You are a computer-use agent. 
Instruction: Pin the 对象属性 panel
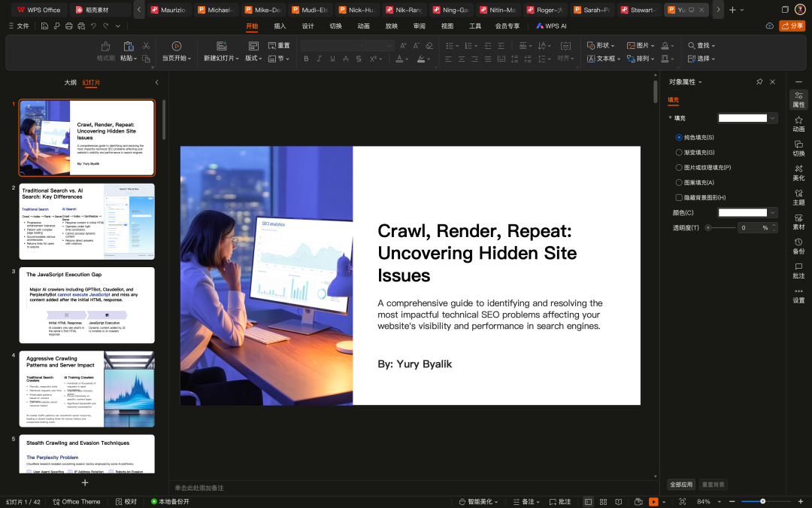(x=759, y=82)
